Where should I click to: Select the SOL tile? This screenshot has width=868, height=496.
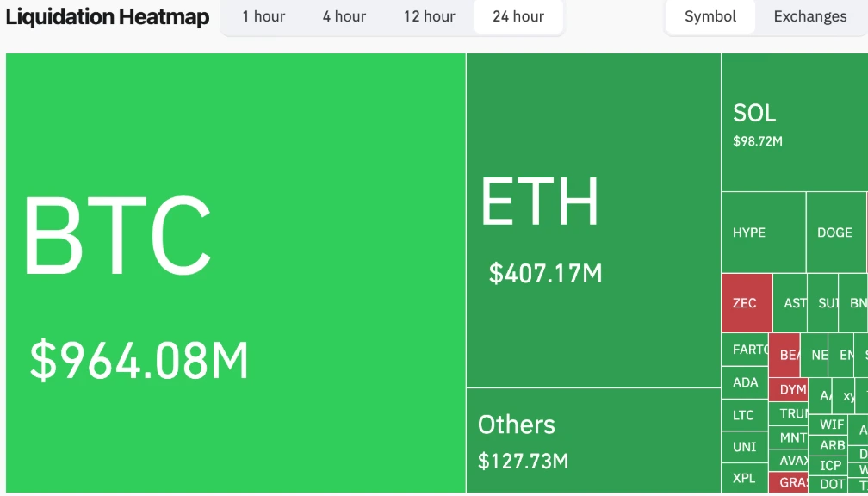coord(792,121)
